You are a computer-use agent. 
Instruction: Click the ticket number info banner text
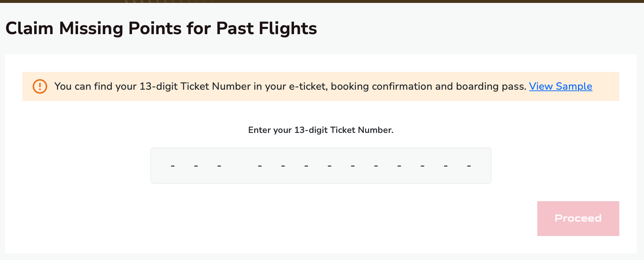click(290, 86)
